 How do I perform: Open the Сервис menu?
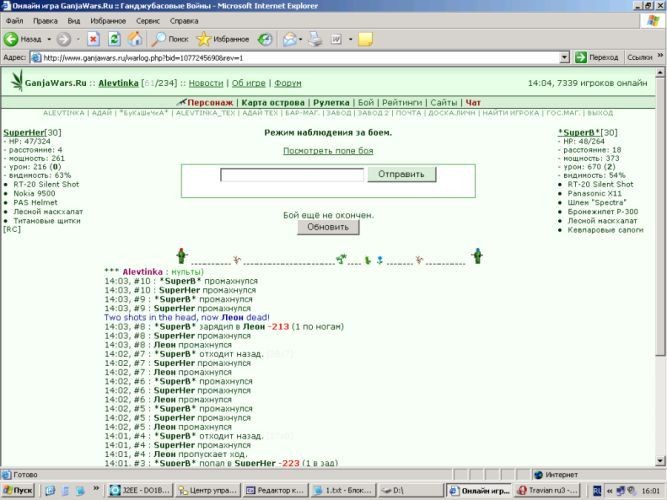pos(148,21)
